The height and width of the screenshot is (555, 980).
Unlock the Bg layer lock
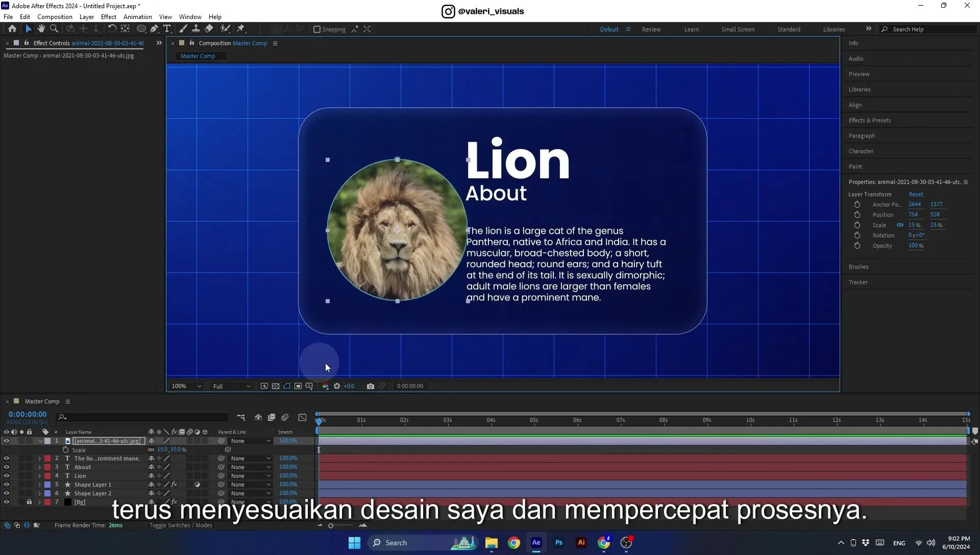click(x=29, y=502)
